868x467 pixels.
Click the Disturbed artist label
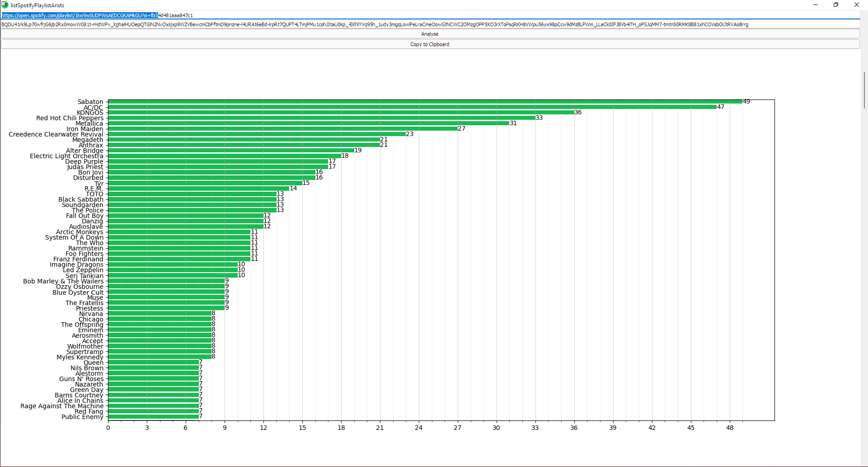coord(89,178)
